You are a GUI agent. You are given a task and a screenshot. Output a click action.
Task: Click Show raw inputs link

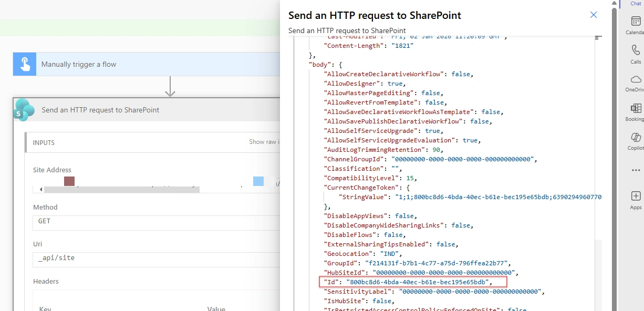coord(264,142)
